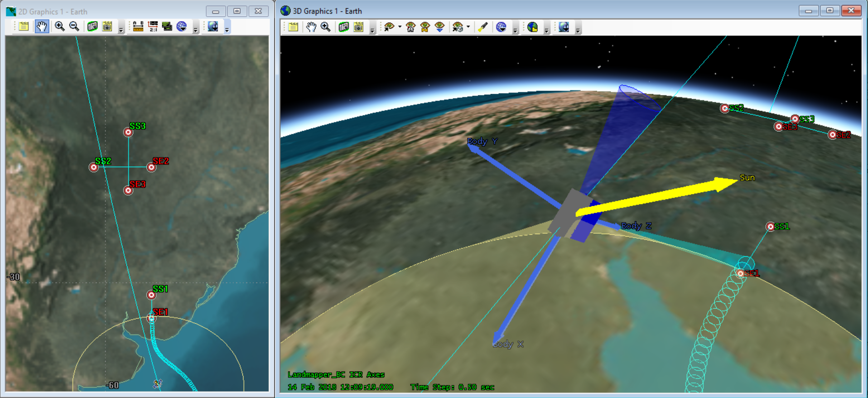This screenshot has width=868, height=398.
Task: Click the flashlight lighting icon
Action: (x=483, y=27)
